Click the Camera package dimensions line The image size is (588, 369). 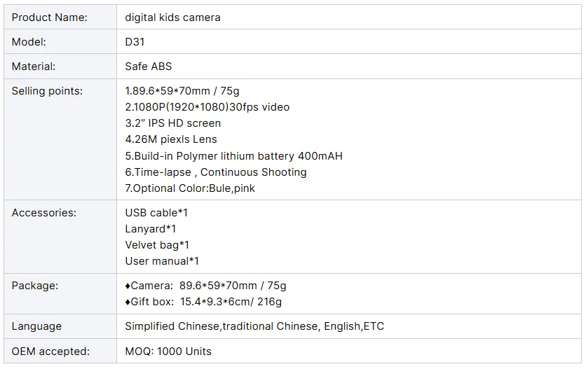pyautogui.click(x=205, y=286)
